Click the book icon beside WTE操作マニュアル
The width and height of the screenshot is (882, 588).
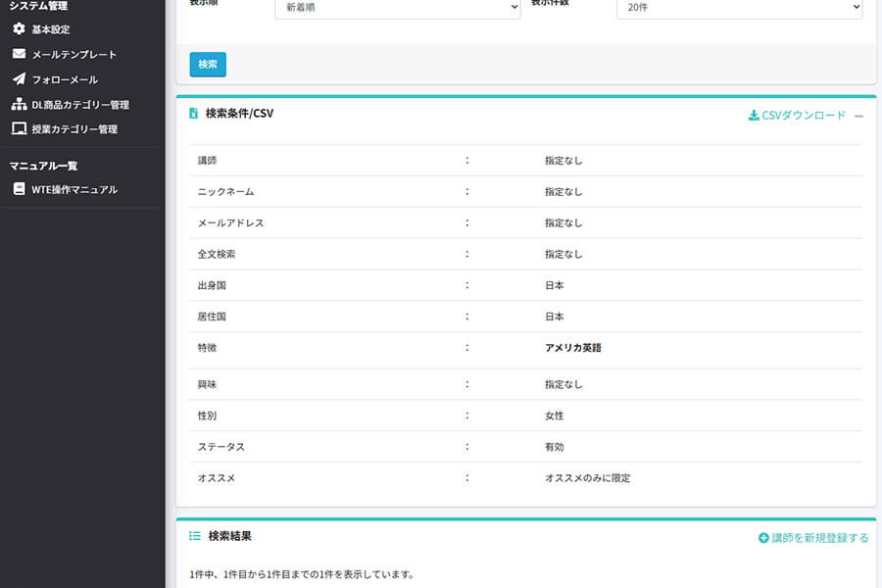pyautogui.click(x=17, y=190)
